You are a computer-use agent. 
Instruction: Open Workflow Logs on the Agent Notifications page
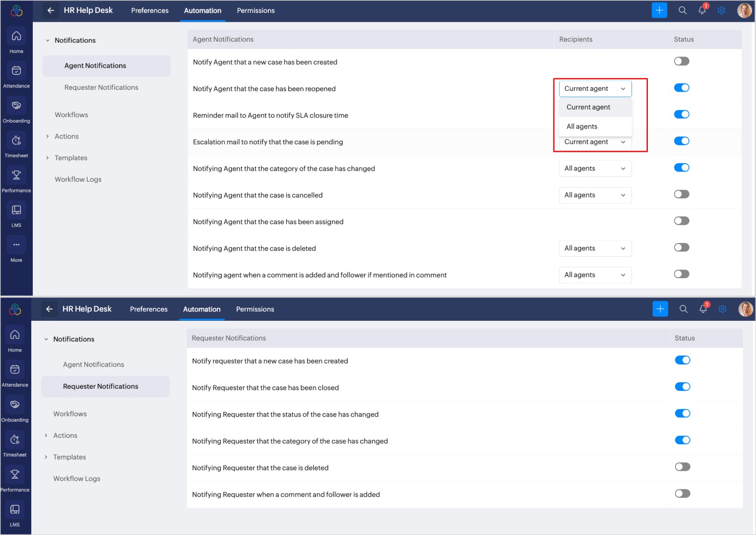tap(78, 179)
